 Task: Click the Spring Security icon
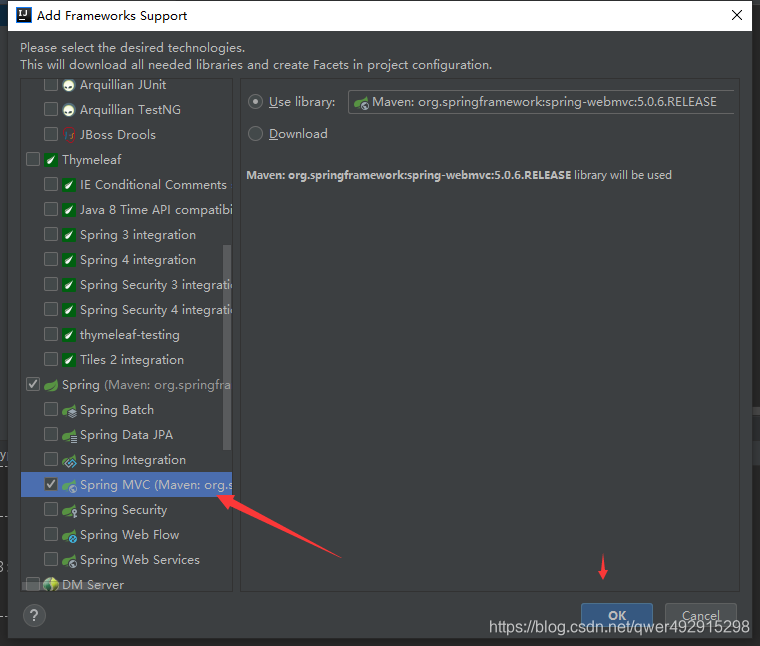(69, 511)
